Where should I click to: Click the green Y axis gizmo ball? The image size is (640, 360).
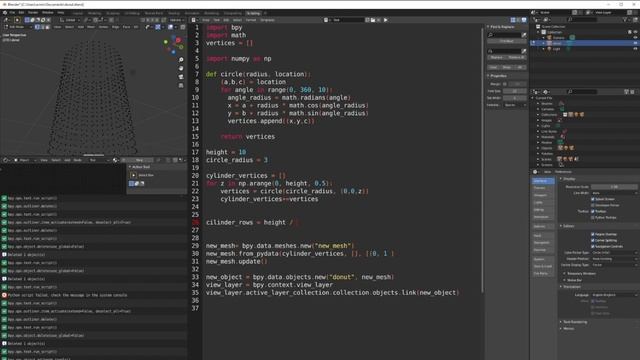tap(166, 42)
